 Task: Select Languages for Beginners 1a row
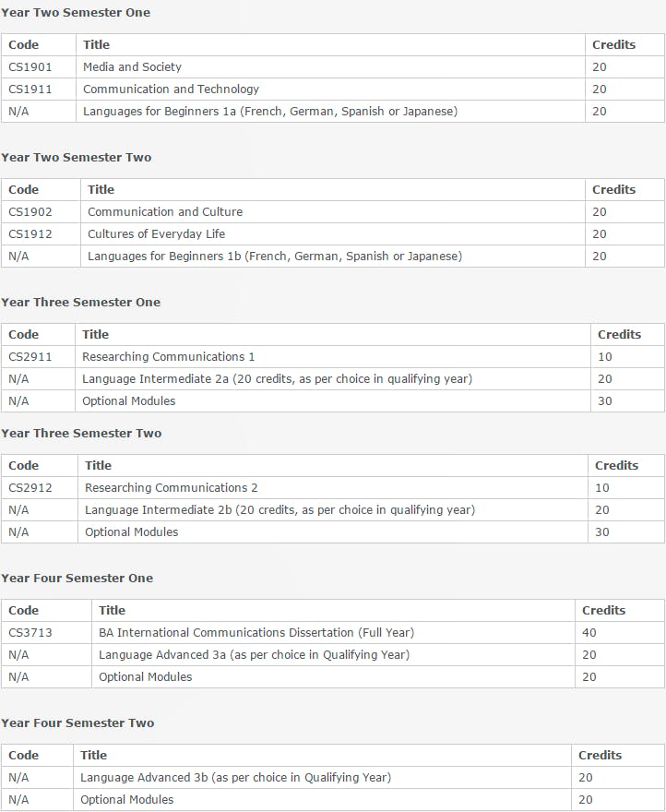[269, 111]
